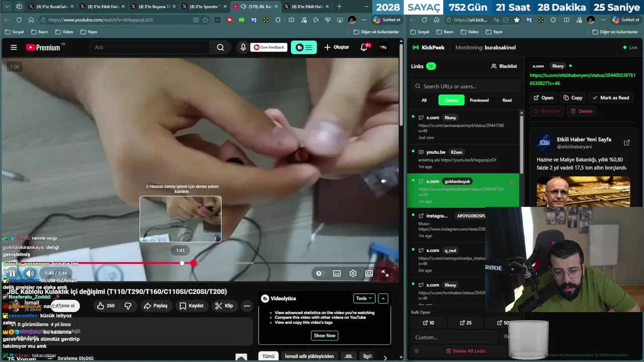
Task: Select the youtu.be K2xan link row
Action: click(x=463, y=159)
